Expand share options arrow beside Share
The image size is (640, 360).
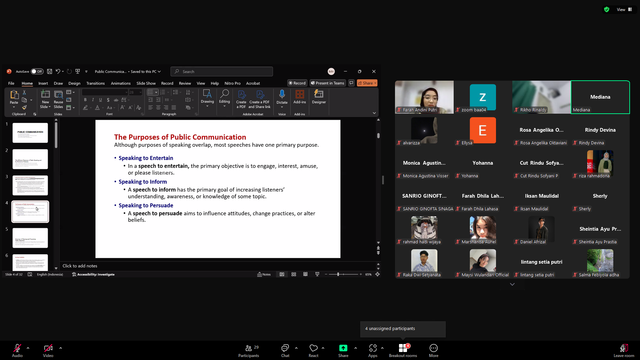coord(355,348)
